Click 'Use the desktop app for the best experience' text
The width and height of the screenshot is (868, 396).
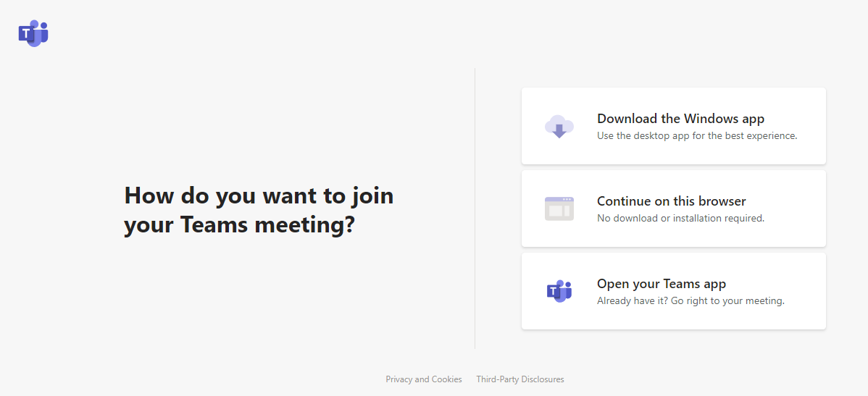point(696,135)
